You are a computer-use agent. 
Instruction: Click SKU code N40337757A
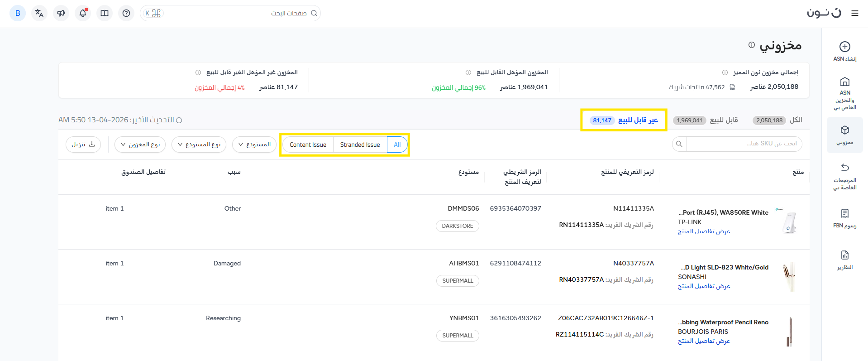point(634,263)
